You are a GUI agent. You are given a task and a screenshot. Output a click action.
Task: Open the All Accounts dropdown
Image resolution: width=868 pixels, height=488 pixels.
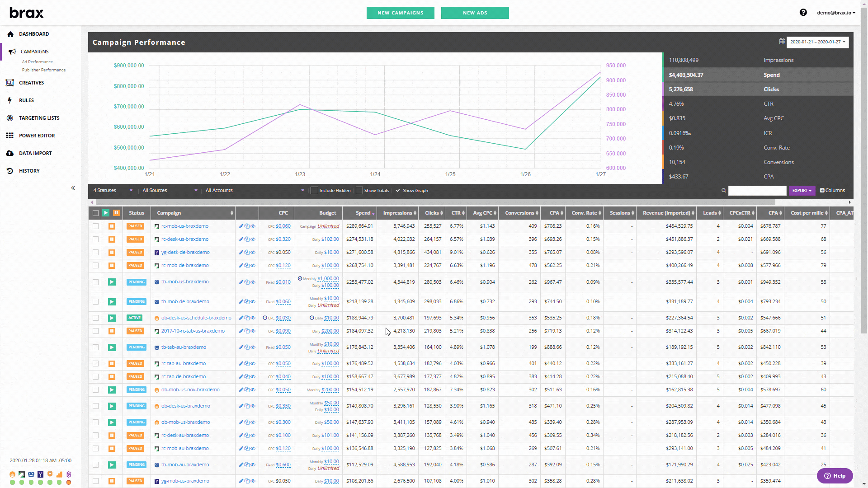coord(255,191)
